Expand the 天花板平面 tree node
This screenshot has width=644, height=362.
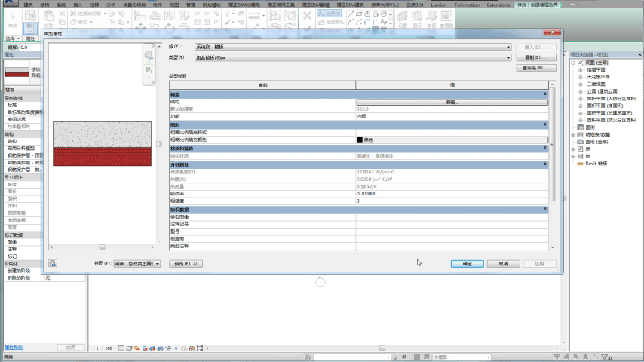coord(581,77)
